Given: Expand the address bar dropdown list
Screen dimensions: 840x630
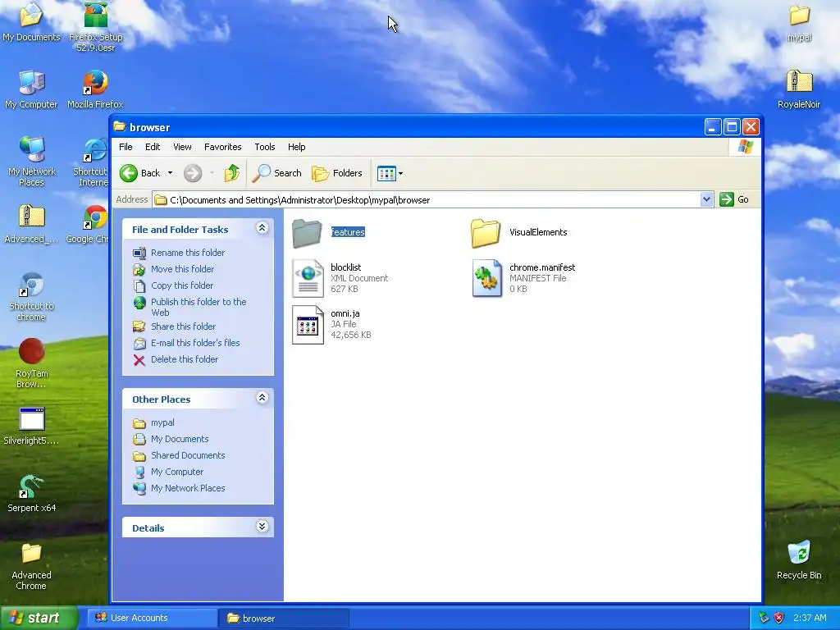Looking at the screenshot, I should (706, 200).
